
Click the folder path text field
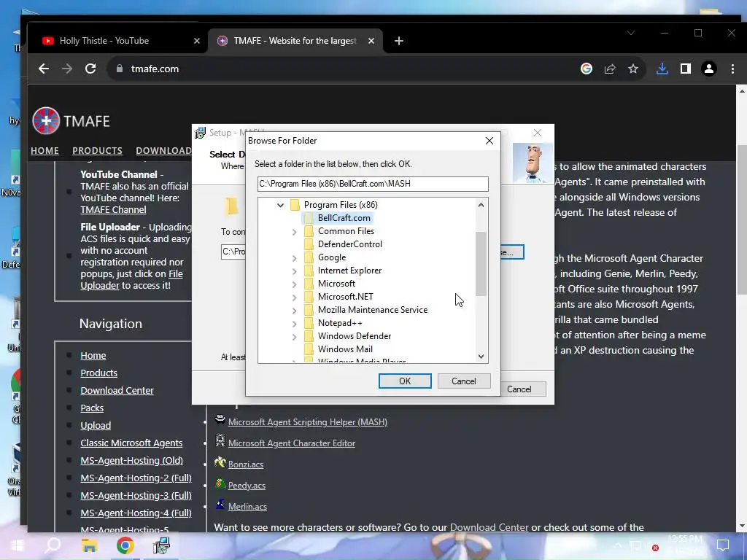point(373,184)
